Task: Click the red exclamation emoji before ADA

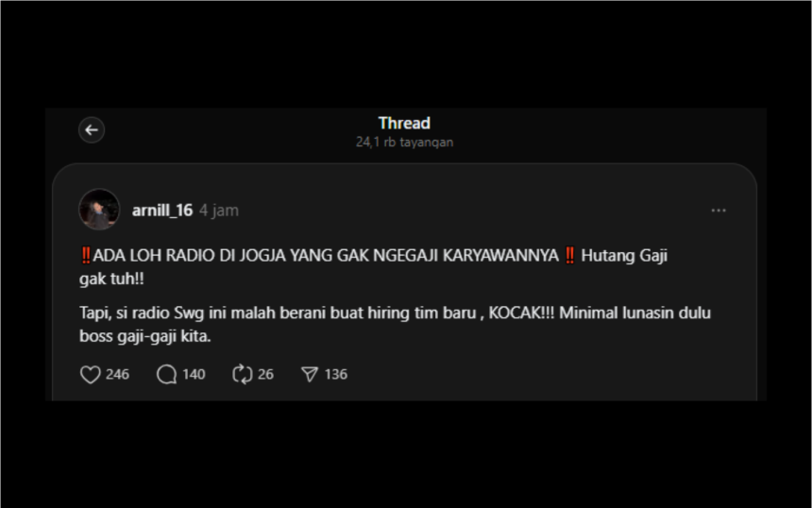Action: [86, 255]
